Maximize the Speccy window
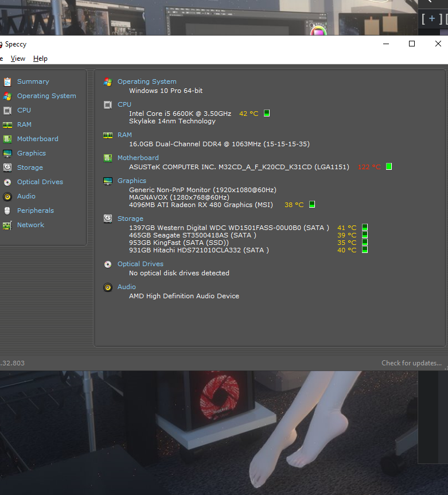The image size is (448, 495). 412,44
